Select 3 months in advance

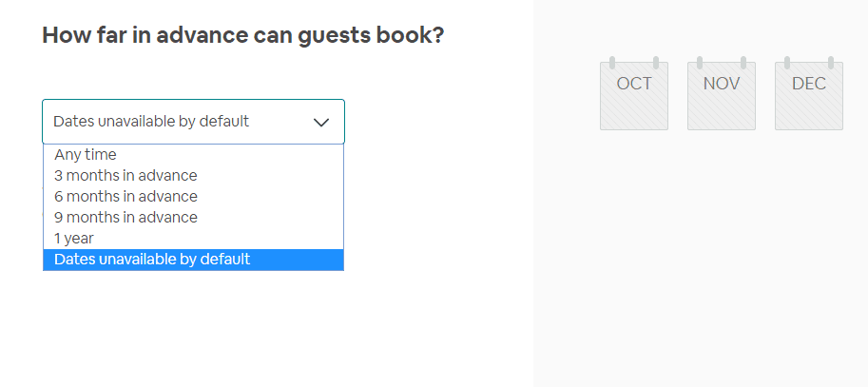click(193, 176)
